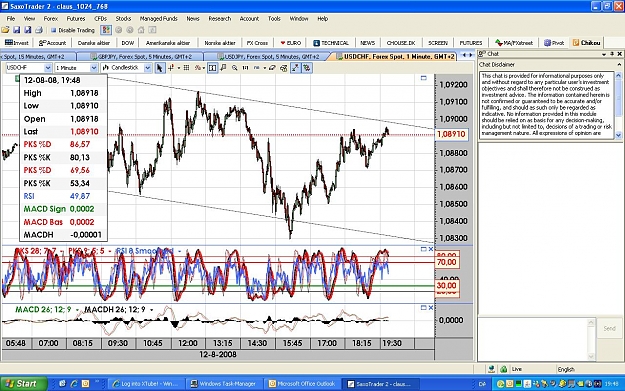Maximize the MACD pane
Viewport: 625px width, 391px height.
pos(424,308)
